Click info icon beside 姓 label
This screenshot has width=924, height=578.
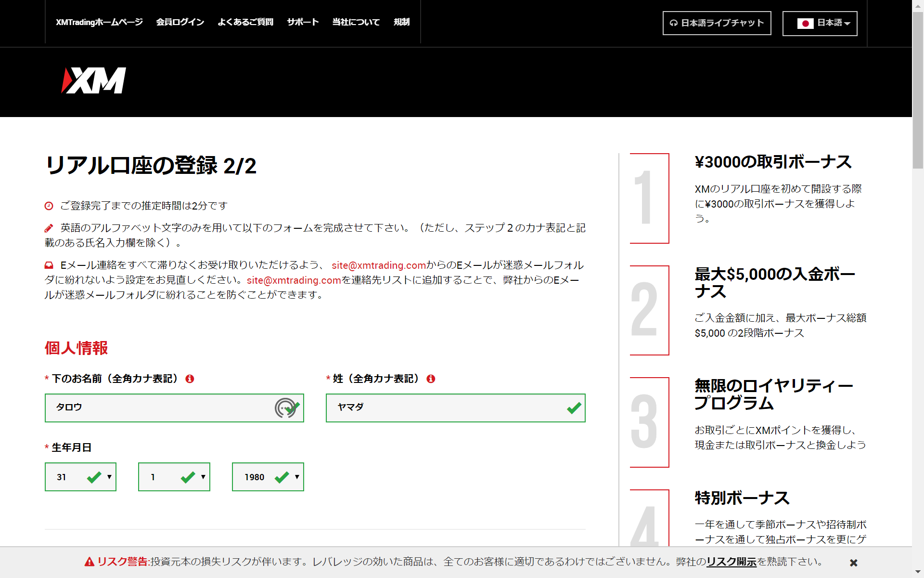point(431,379)
